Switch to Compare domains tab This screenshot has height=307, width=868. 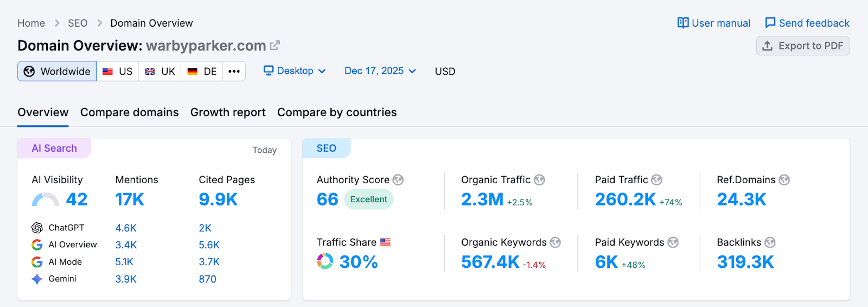pyautogui.click(x=129, y=112)
